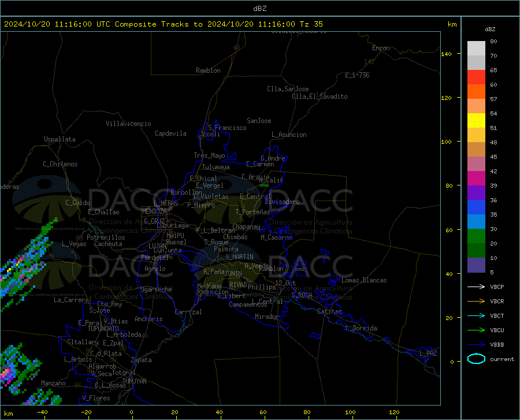520x420 pixels.
Task: Click the E_1-736 map label
Action: [357, 75]
